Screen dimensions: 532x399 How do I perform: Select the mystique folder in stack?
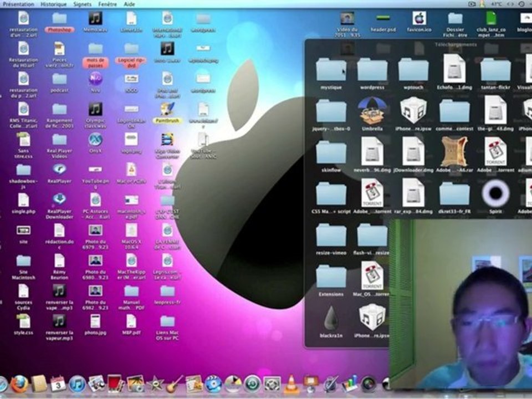click(331, 69)
